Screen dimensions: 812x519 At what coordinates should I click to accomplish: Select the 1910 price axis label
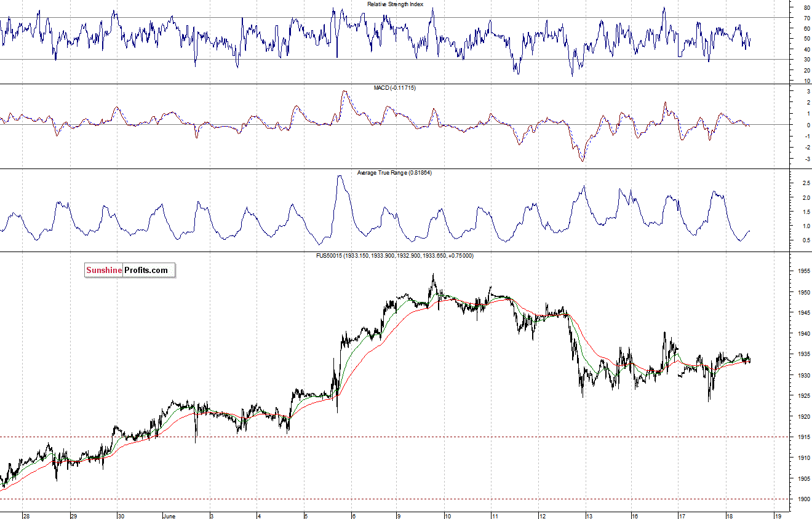point(804,458)
